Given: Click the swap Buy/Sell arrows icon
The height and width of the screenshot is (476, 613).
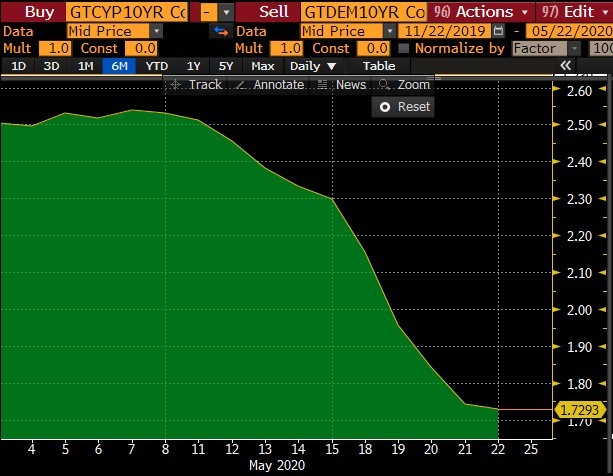Looking at the screenshot, I should coord(222,31).
